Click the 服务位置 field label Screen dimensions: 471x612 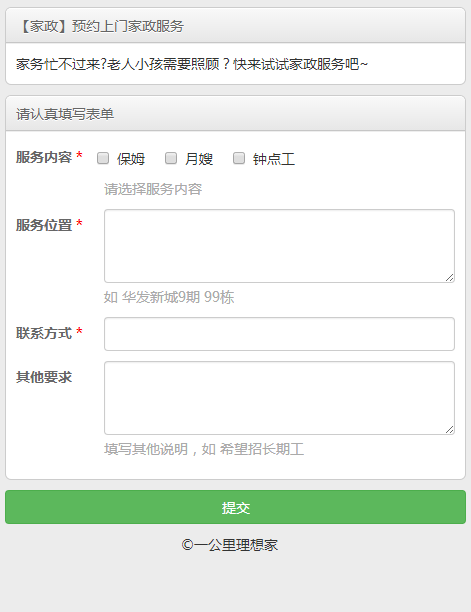[x=44, y=225]
